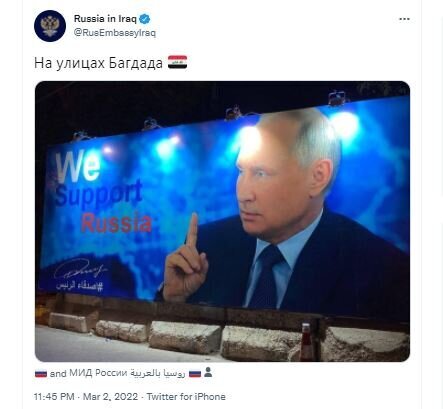Open the attached billboard photo
Screen dimensions: 443x409
pos(222,221)
